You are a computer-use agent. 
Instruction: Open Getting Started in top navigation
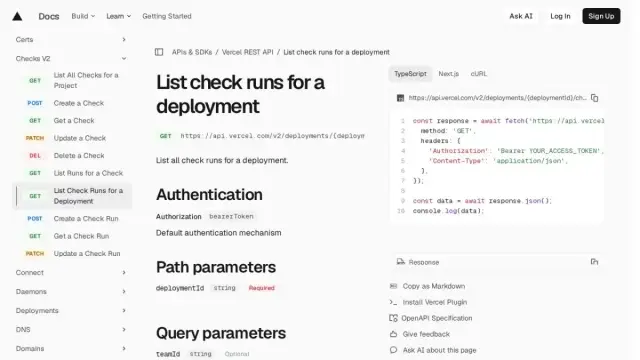(167, 16)
